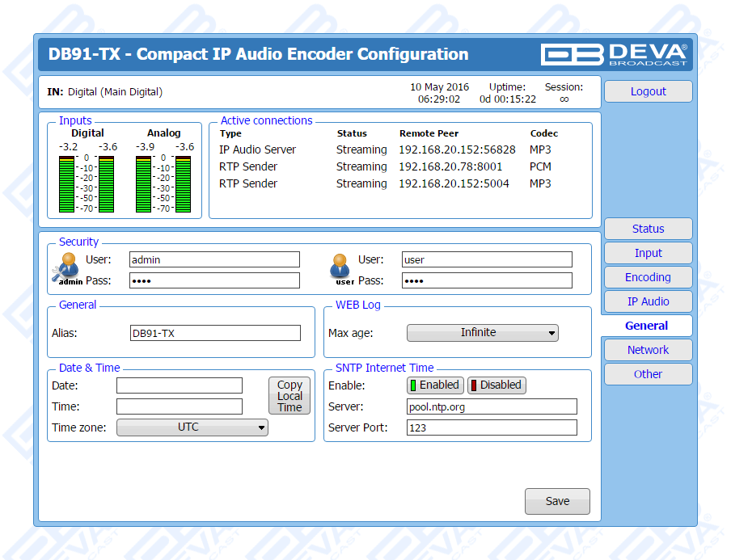Focus the SNTP Server address field
This screenshot has width=731, height=560.
(492, 406)
